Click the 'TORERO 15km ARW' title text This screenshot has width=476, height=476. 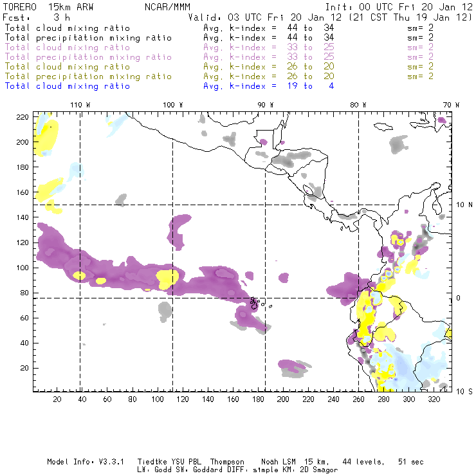tap(48, 7)
